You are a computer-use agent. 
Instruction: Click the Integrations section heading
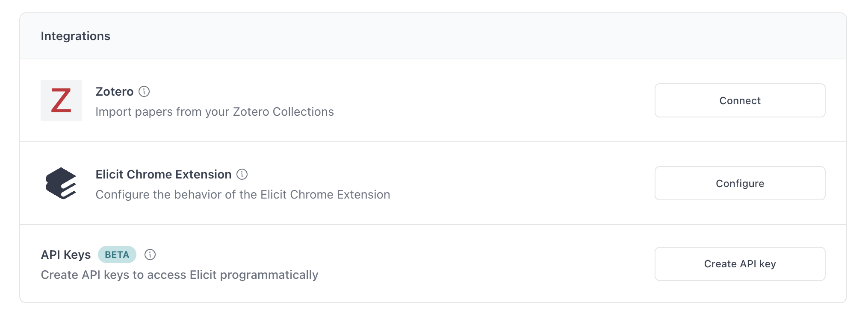click(x=76, y=36)
